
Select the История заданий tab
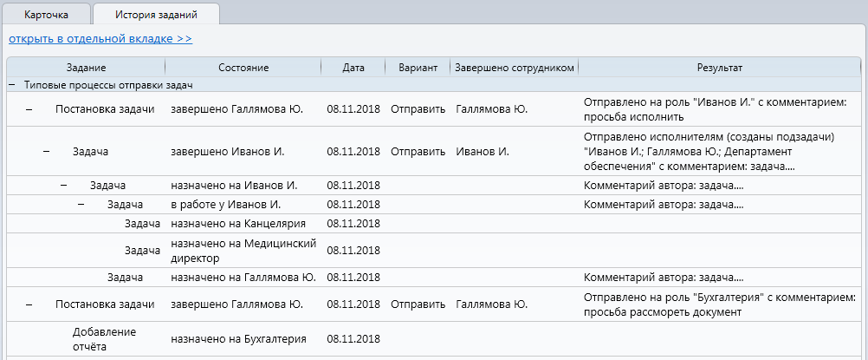156,14
